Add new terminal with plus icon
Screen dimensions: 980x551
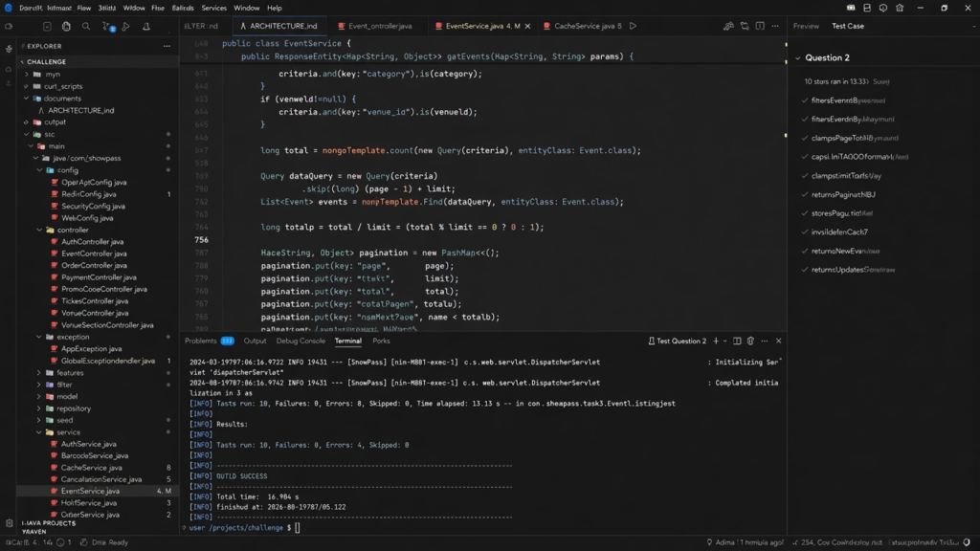click(716, 342)
